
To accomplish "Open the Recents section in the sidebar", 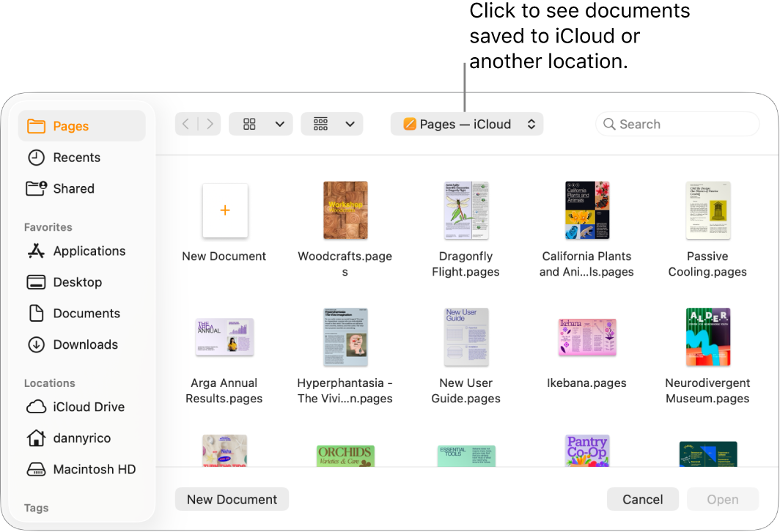I will pyautogui.click(x=76, y=157).
